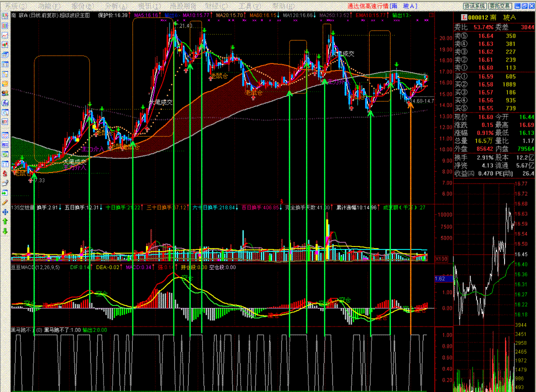Click the stock code 000012 in side panel
This screenshot has width=536, height=392.
point(477,17)
